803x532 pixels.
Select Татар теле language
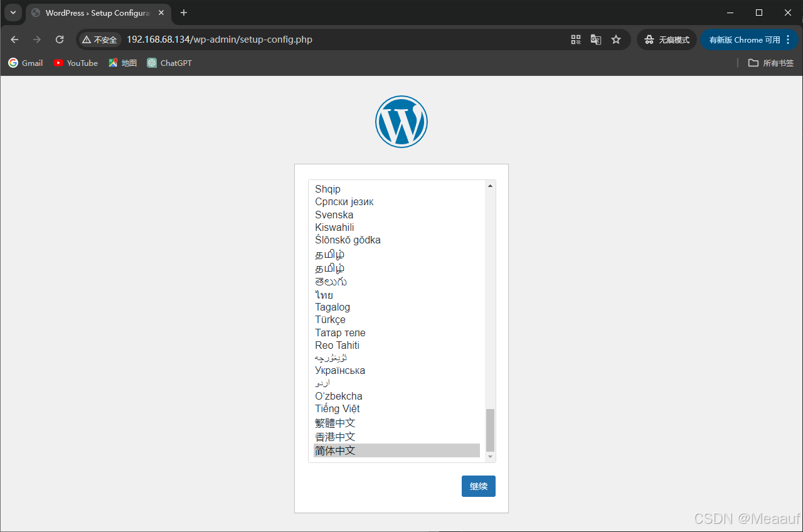[x=396, y=332]
